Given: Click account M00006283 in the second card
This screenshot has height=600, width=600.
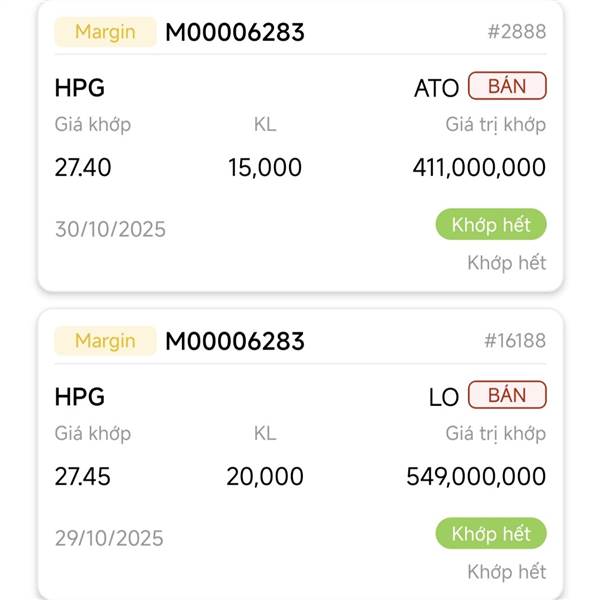Looking at the screenshot, I should point(235,341).
